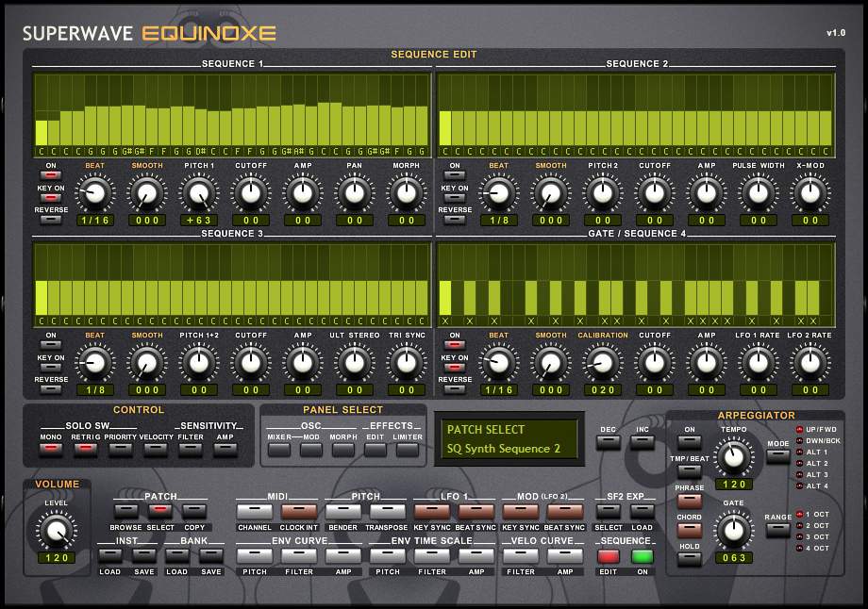Turn on the Arpeggiator ON button
This screenshot has width=868, height=609.
(690, 443)
